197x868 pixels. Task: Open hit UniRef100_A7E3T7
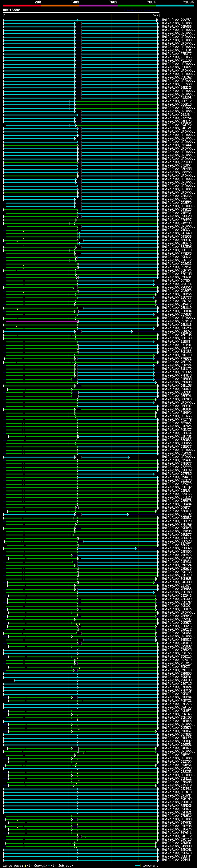pyautogui.click(x=177, y=54)
